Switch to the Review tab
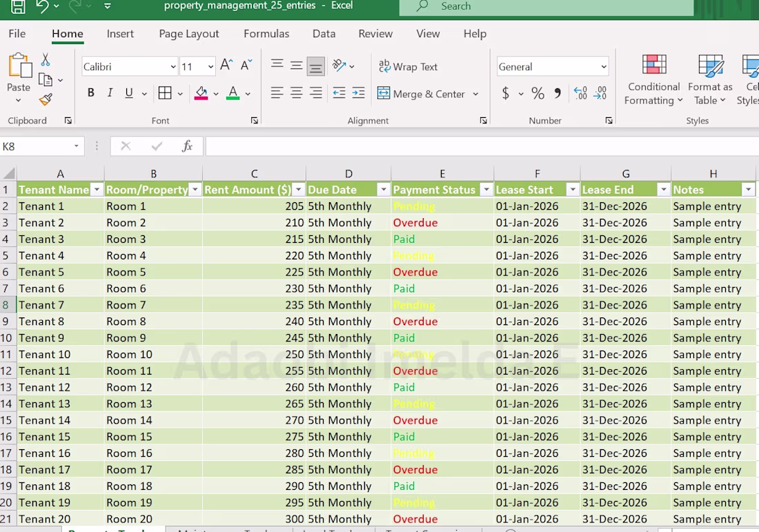Viewport: 759px width, 532px height. pyautogui.click(x=375, y=33)
